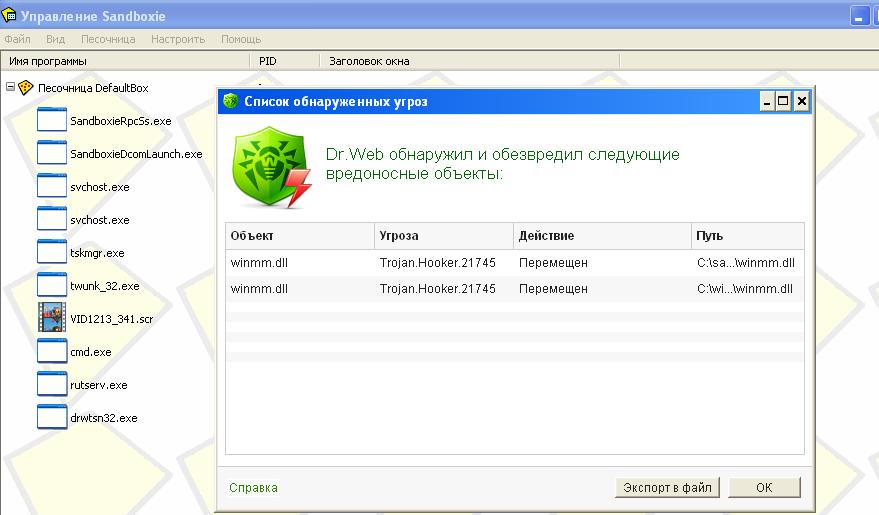The width and height of the screenshot is (879, 515).
Task: Open the Справка help link
Action: [253, 488]
